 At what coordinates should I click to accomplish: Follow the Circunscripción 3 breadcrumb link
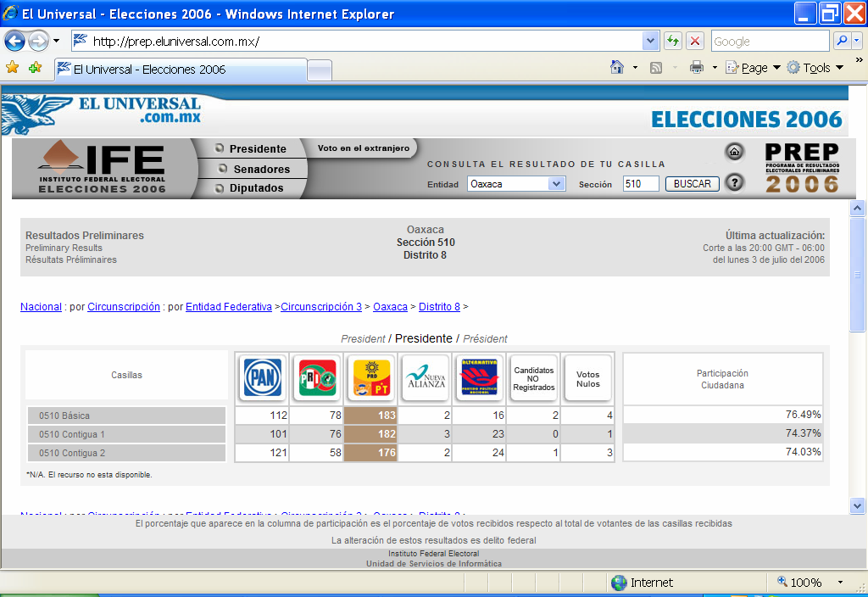[x=321, y=307]
